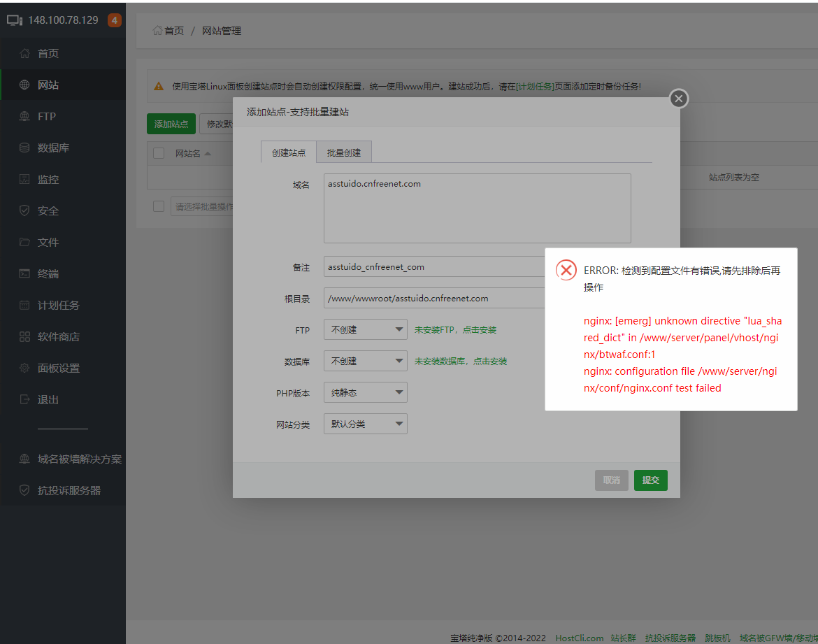
Task: Switch to the 批量创建 tab
Action: 344,152
